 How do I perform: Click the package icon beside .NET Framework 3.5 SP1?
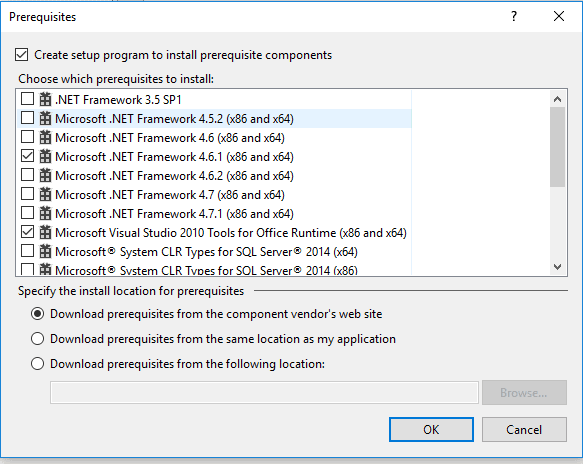point(45,99)
